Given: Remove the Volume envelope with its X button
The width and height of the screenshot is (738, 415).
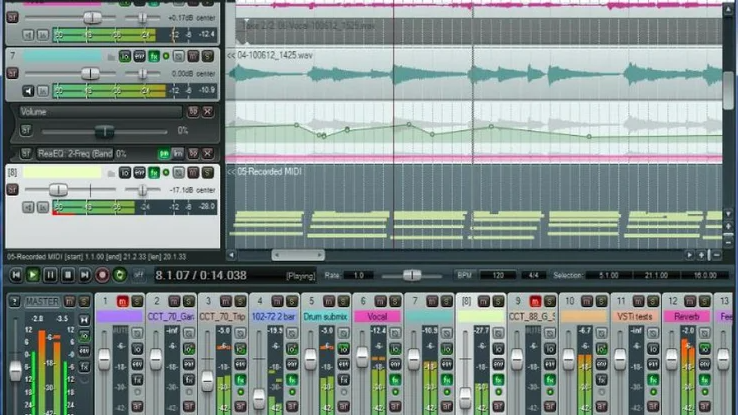Looking at the screenshot, I should click(207, 112).
